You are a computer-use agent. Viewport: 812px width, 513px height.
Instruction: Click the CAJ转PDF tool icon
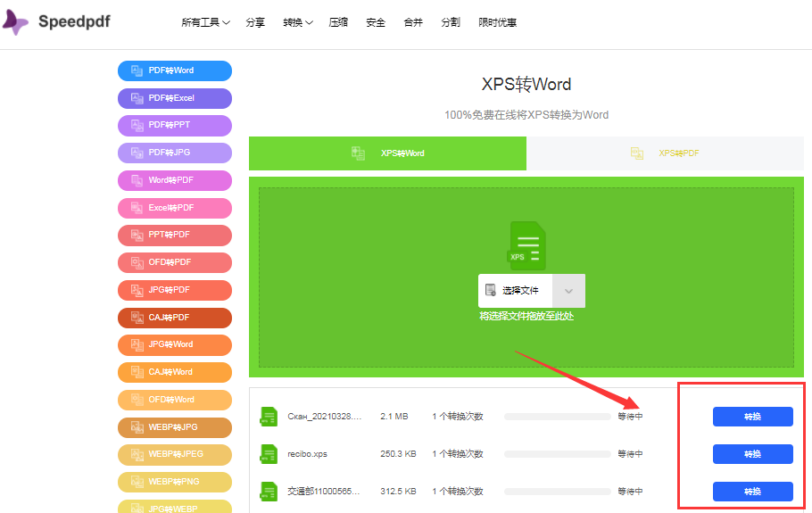(137, 318)
